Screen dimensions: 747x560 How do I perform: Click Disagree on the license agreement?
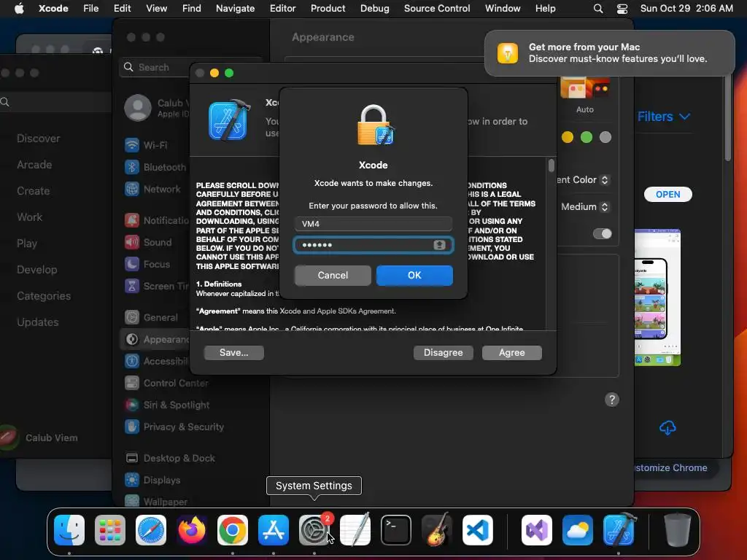click(443, 353)
